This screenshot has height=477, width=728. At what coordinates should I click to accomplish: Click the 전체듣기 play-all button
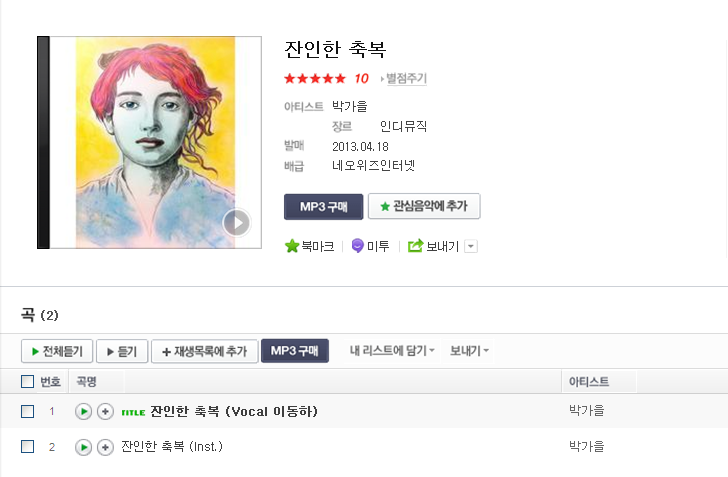point(57,351)
